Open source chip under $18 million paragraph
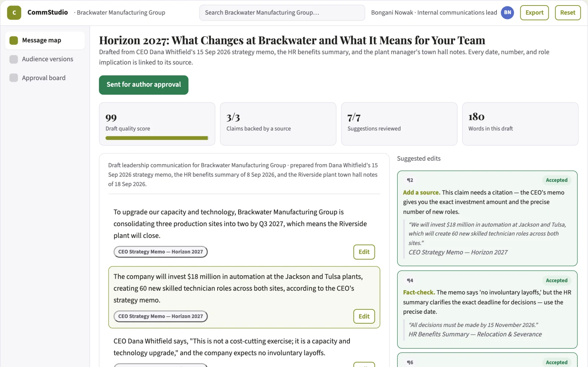Viewport: 588px width, 367px height. pos(161,316)
